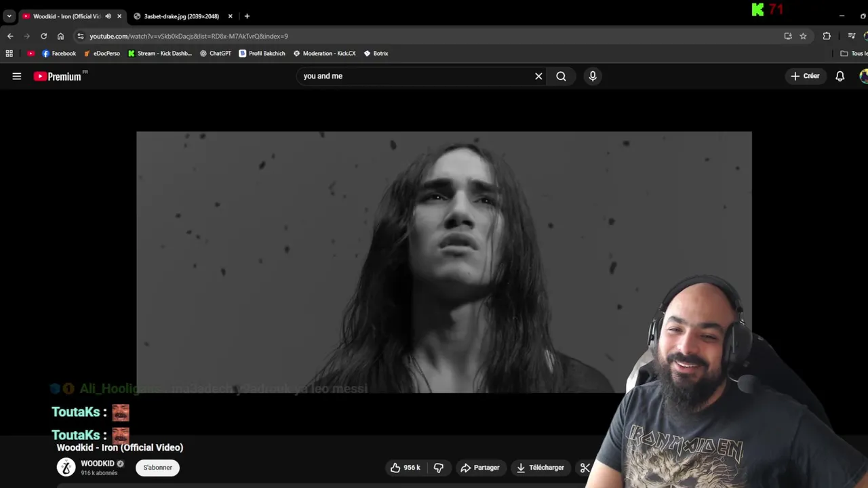The image size is (868, 488).
Task: Open Botrix bookmark
Action: [376, 54]
